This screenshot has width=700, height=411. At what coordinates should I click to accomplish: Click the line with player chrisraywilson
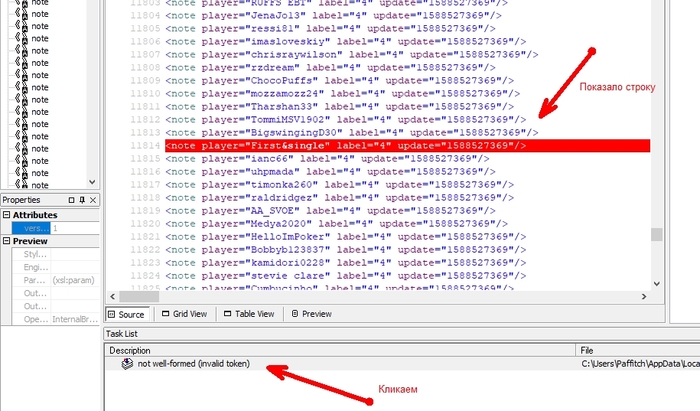351,54
